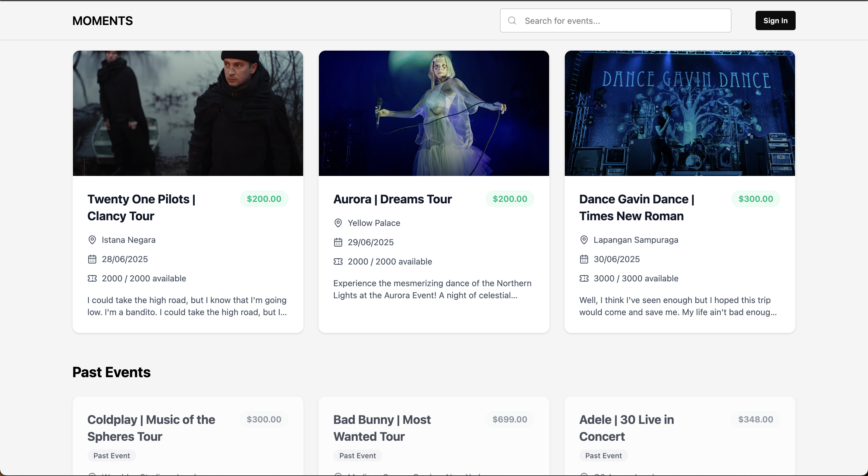Click the Sign In button

[775, 20]
